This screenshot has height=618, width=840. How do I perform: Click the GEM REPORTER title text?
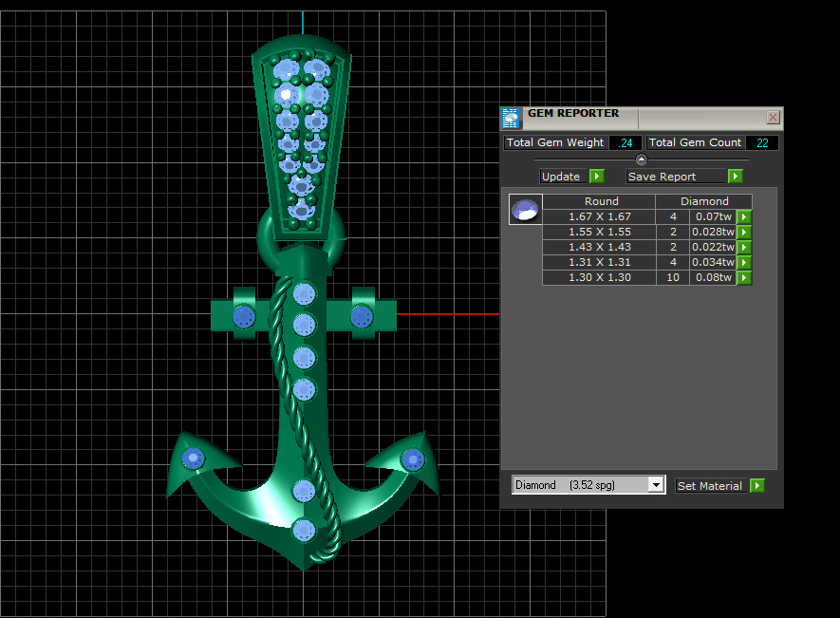coord(573,113)
